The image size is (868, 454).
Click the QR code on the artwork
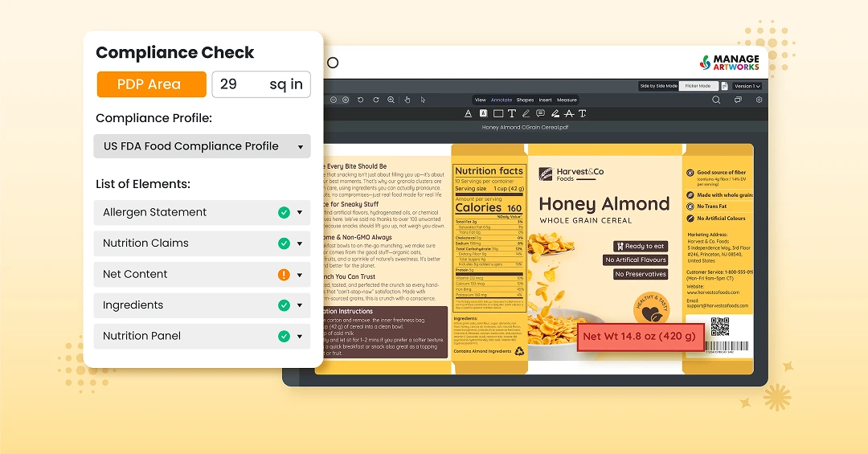(719, 327)
